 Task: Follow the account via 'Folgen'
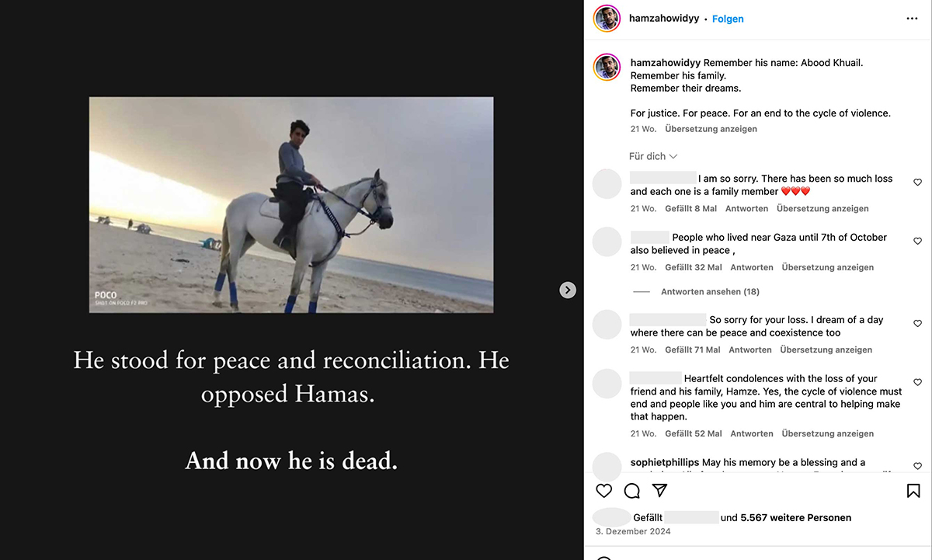(728, 19)
